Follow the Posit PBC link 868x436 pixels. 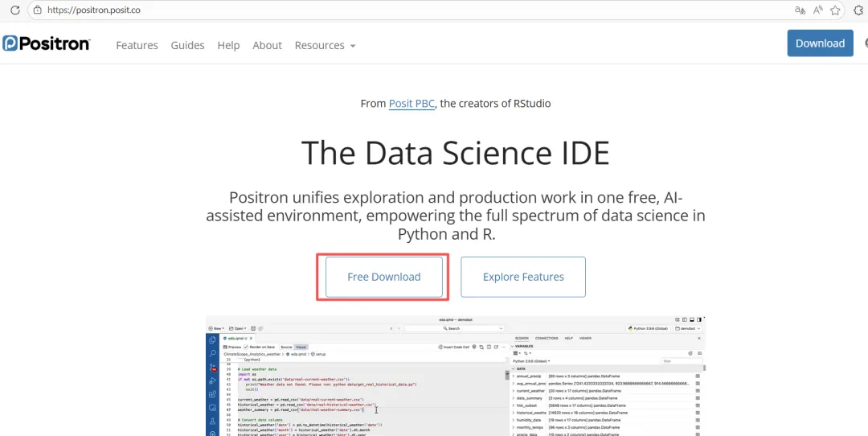[411, 104]
